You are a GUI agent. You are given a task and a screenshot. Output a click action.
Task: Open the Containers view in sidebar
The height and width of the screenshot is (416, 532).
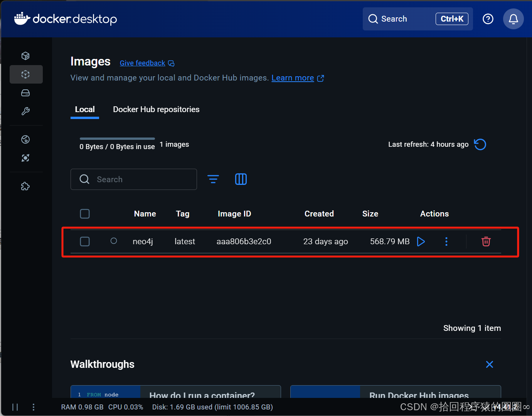coord(25,56)
